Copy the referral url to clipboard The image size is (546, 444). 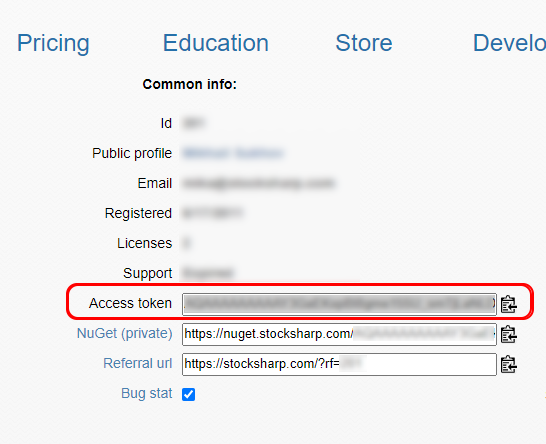tap(508, 364)
